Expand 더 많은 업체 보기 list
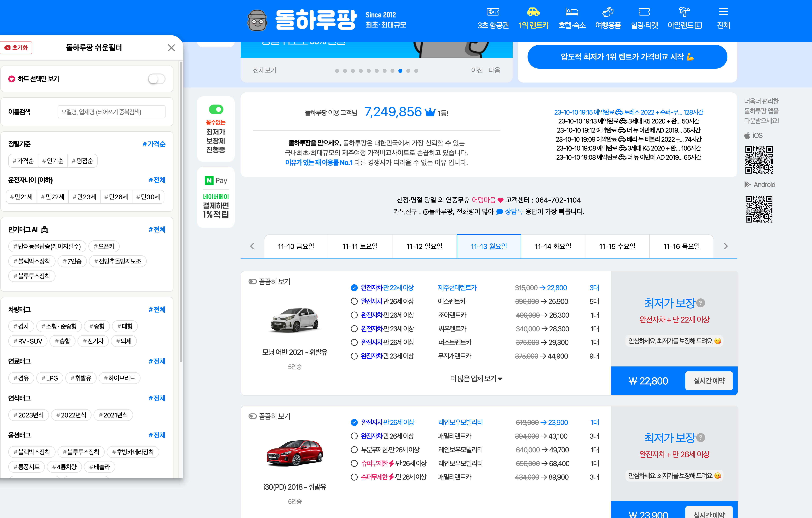This screenshot has height=518, width=812. 476,378
